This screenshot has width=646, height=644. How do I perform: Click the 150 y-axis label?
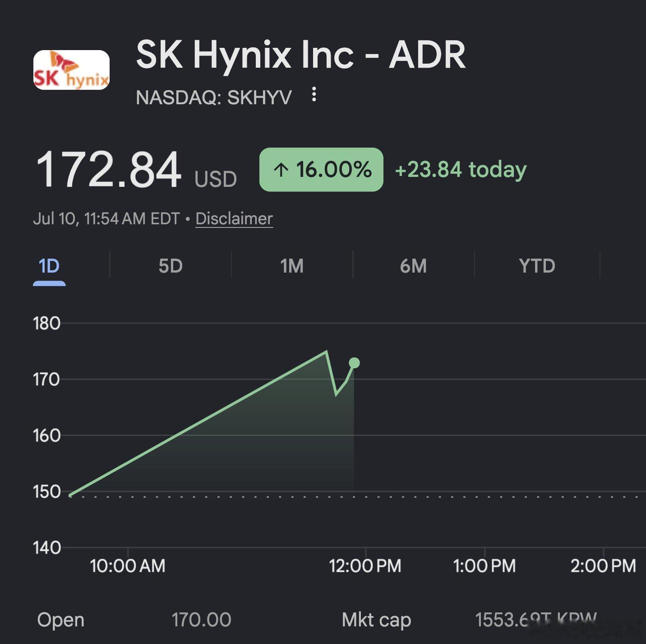46,491
